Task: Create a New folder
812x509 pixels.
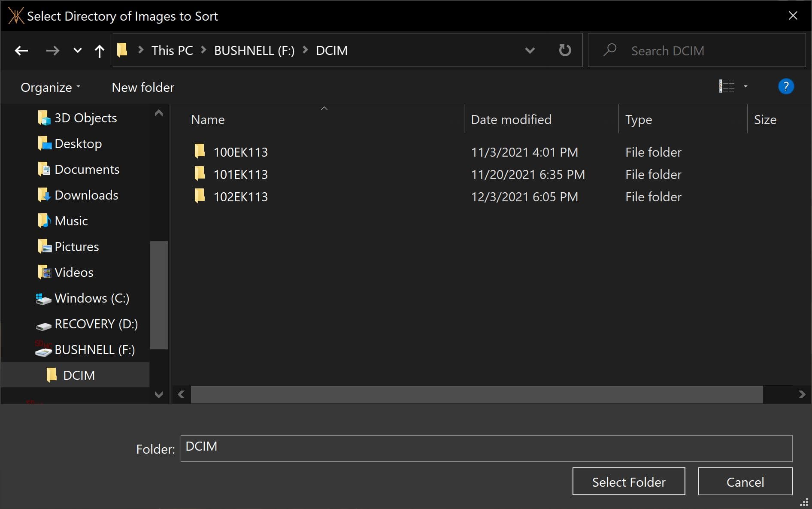Action: pyautogui.click(x=143, y=87)
